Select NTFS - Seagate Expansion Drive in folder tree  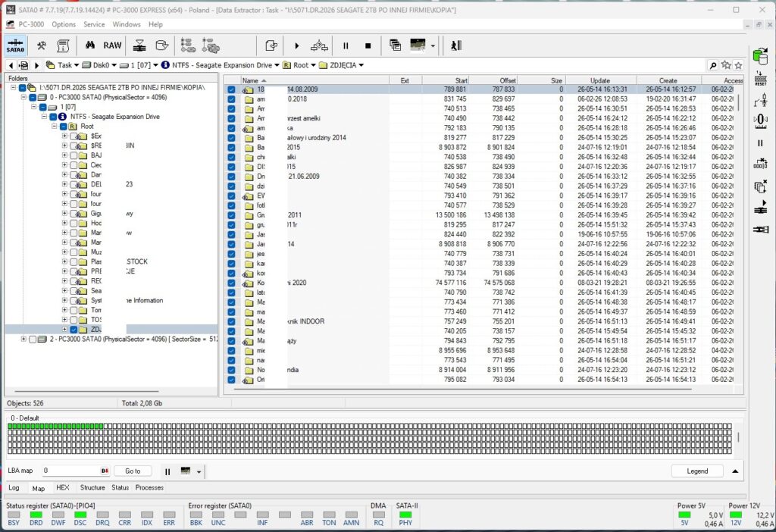tap(115, 117)
